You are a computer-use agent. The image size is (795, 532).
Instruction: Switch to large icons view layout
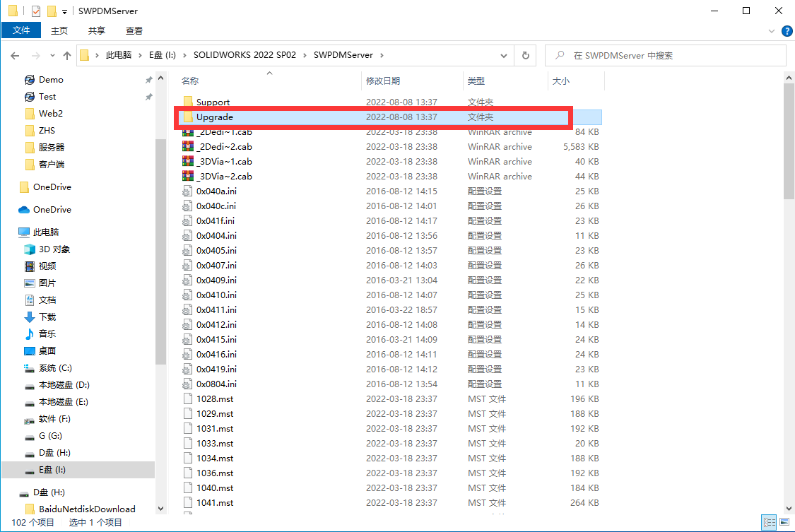tap(784, 522)
